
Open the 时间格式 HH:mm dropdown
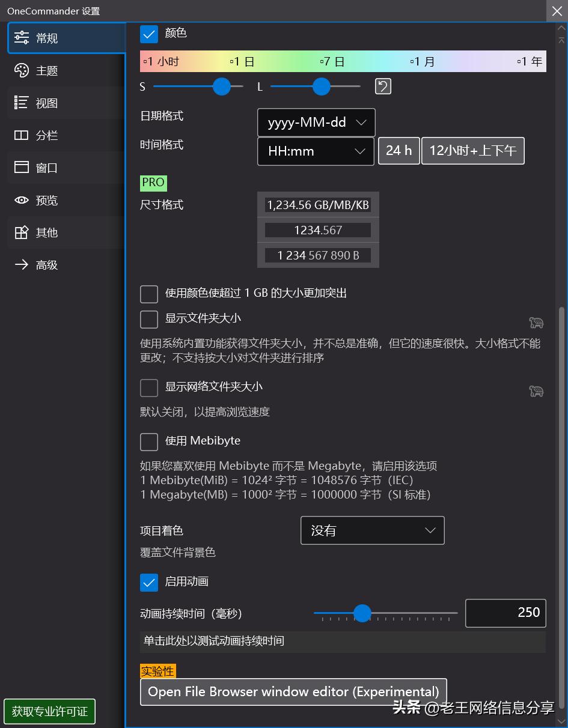(316, 151)
